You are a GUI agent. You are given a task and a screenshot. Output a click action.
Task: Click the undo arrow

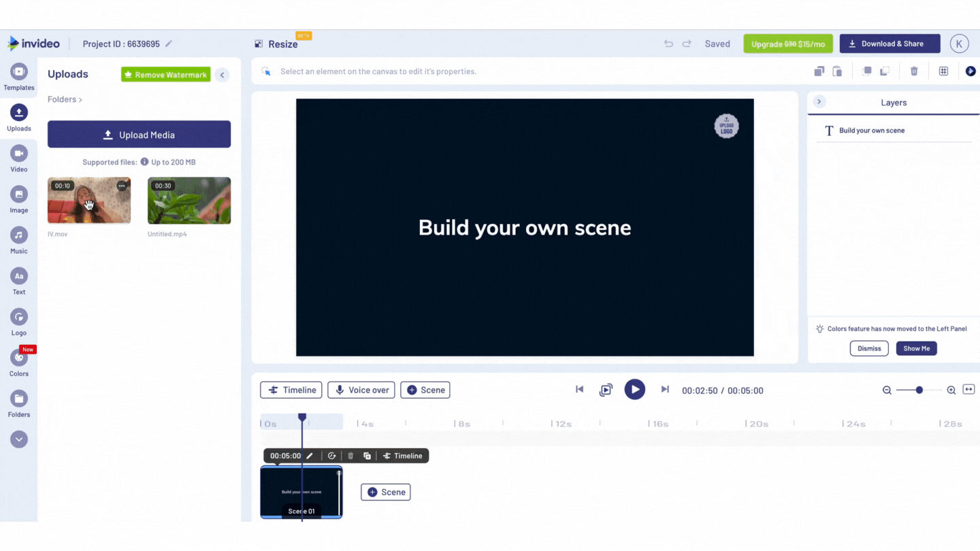click(x=668, y=44)
